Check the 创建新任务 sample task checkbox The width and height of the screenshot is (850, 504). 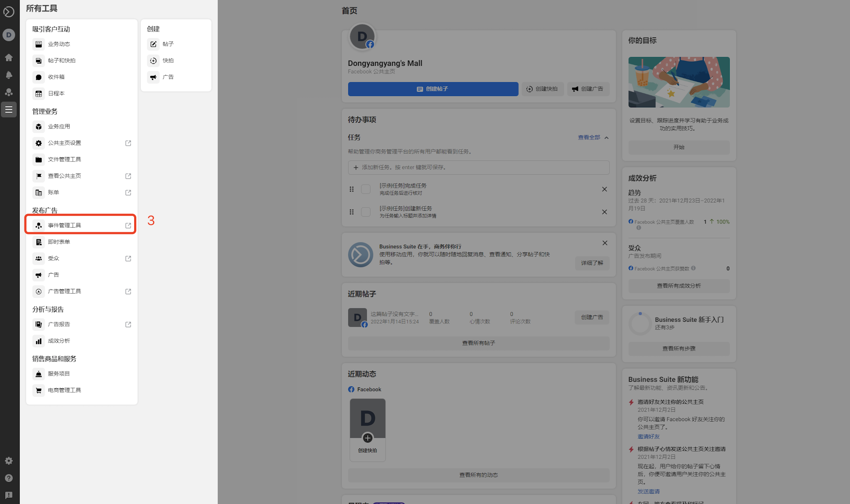[365, 212]
